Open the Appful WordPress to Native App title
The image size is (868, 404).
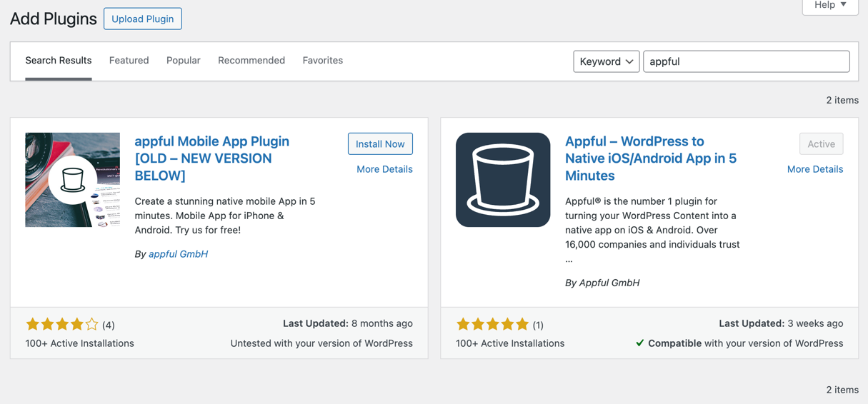coord(650,158)
